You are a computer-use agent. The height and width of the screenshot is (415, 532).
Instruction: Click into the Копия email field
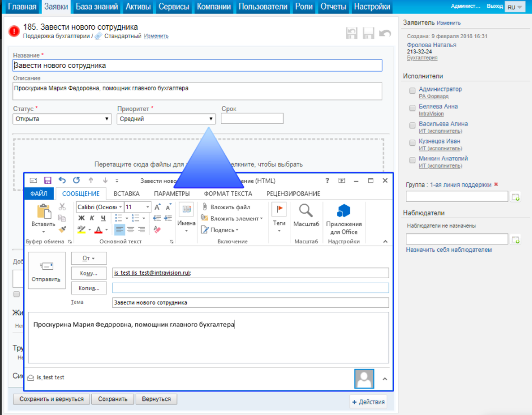coord(250,288)
